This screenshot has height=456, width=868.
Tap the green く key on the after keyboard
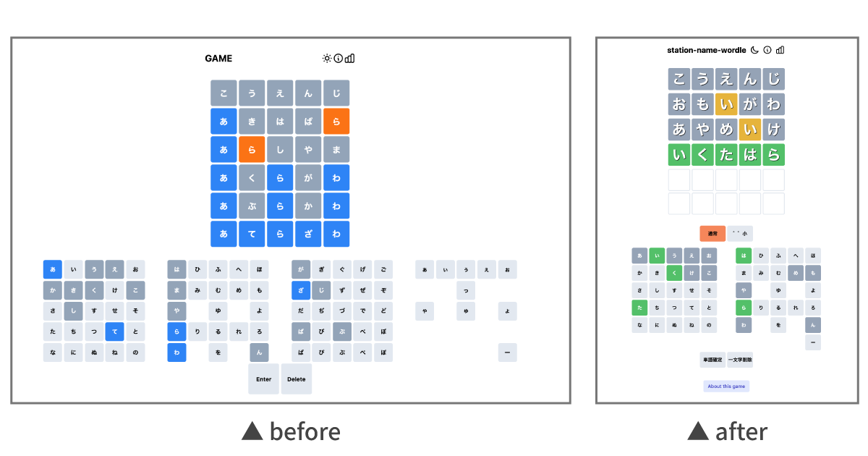click(x=674, y=273)
